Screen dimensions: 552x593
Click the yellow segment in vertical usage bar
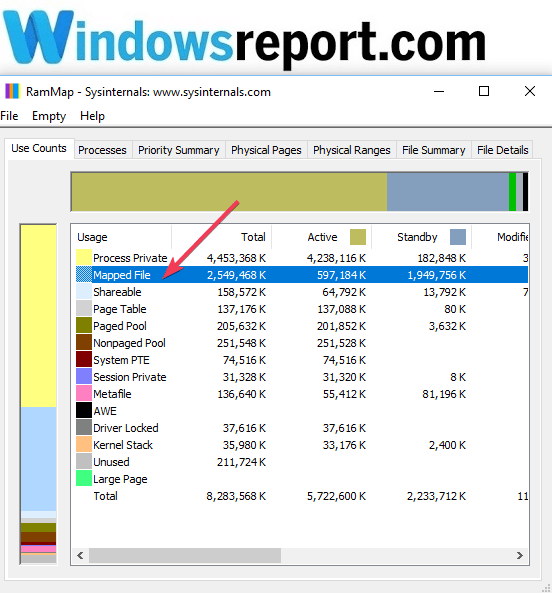(x=39, y=316)
